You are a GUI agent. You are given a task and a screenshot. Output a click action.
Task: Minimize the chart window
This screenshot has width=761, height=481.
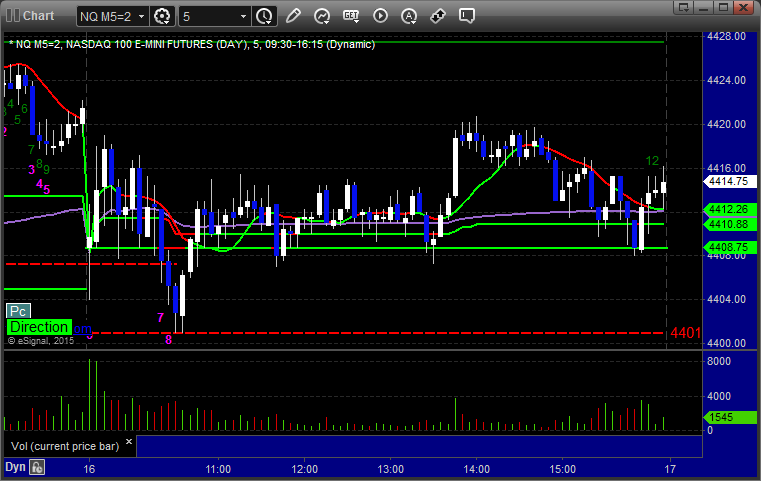(x=704, y=7)
